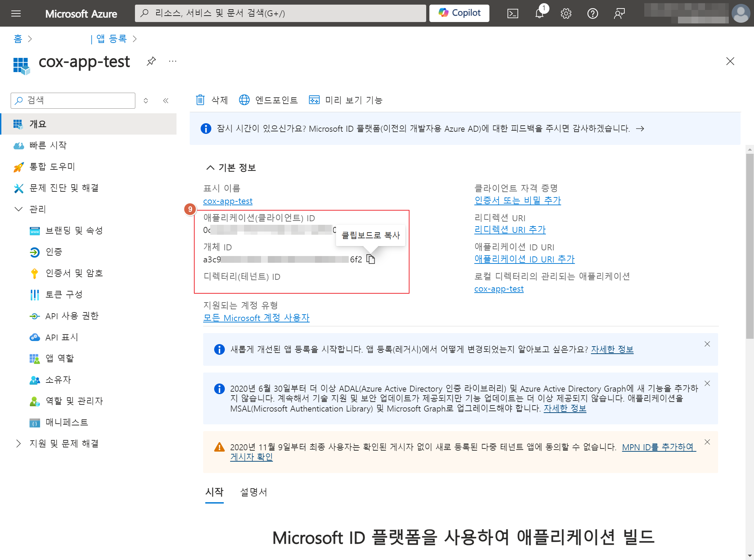Click the feedback banner arrow
The height and width of the screenshot is (560, 754).
click(640, 129)
